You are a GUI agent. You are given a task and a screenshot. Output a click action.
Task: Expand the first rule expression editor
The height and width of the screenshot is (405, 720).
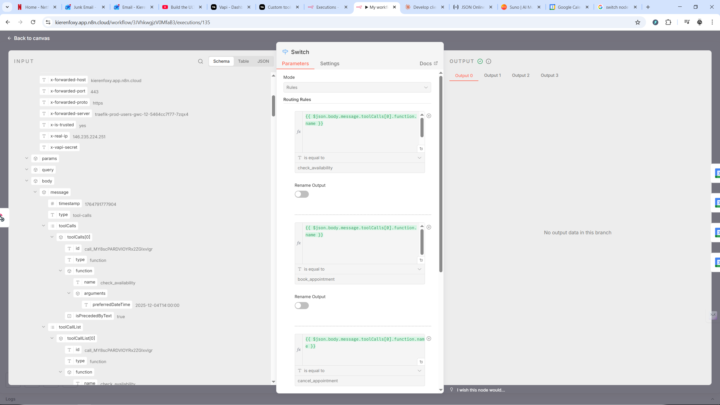pos(421,149)
